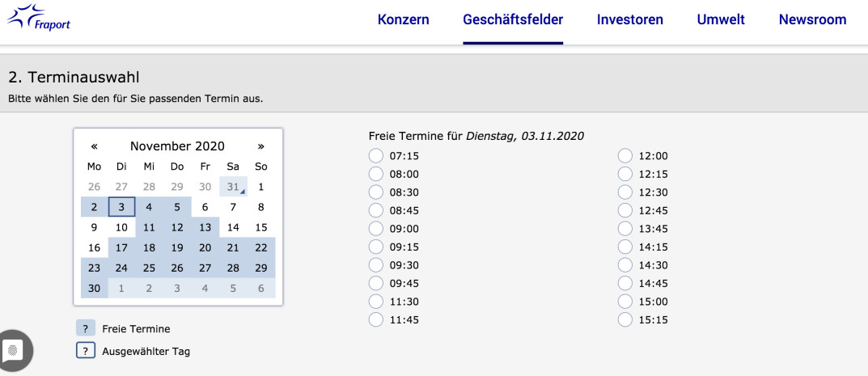
Task: Pick November 30 in the calendar
Action: 94,288
